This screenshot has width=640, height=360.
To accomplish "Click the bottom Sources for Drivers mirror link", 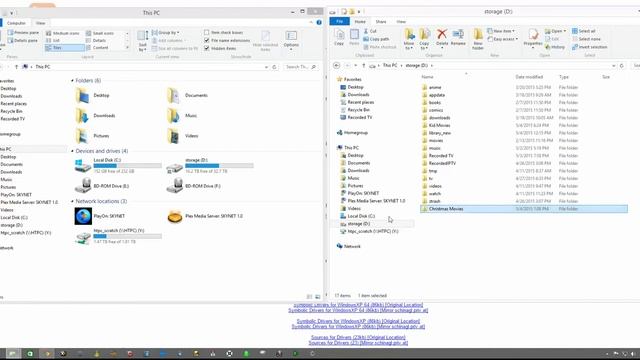I will coord(358,343).
